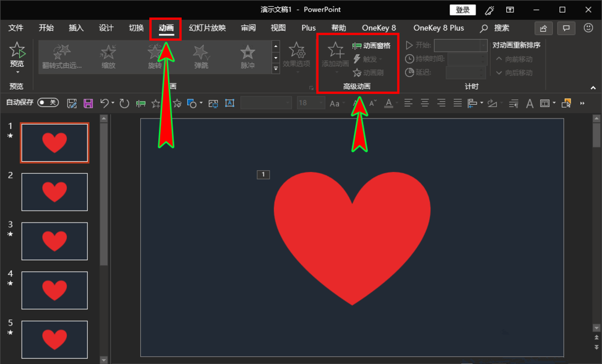The width and height of the screenshot is (602, 364).
Task: Open the OneKey 8 Plus tab
Action: pyautogui.click(x=438, y=28)
